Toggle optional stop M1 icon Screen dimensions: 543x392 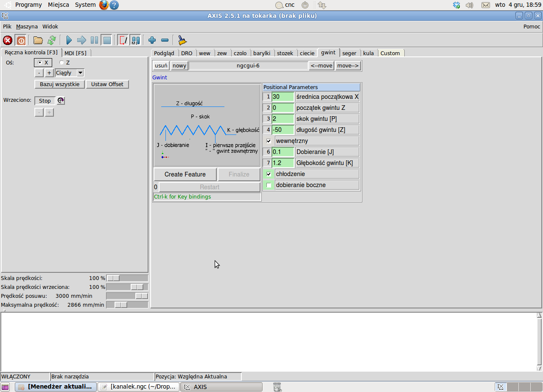135,40
